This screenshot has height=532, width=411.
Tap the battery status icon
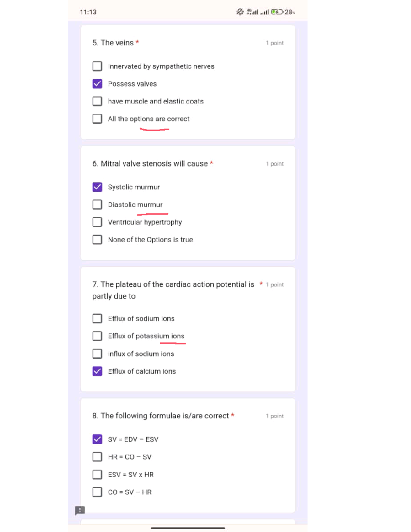click(x=277, y=12)
